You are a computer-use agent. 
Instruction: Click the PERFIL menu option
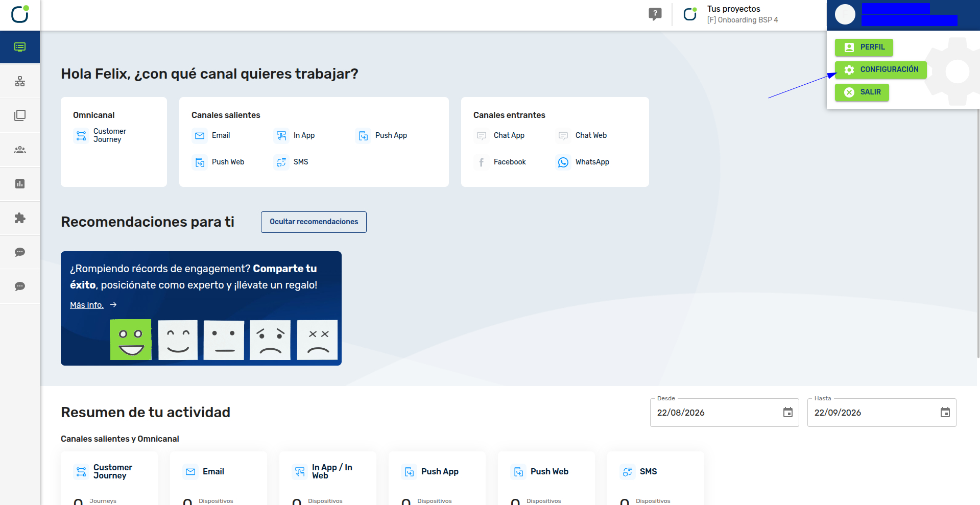pos(864,47)
